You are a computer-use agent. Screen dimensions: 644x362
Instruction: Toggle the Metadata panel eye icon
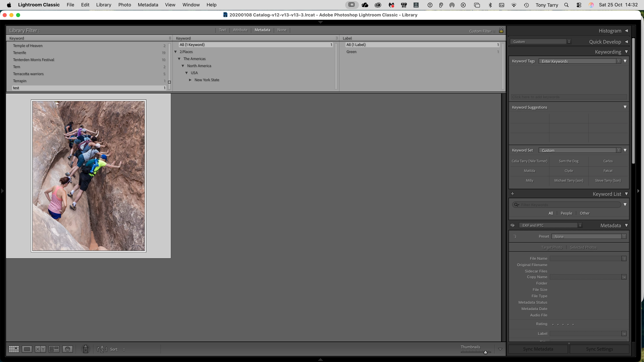pos(513,225)
